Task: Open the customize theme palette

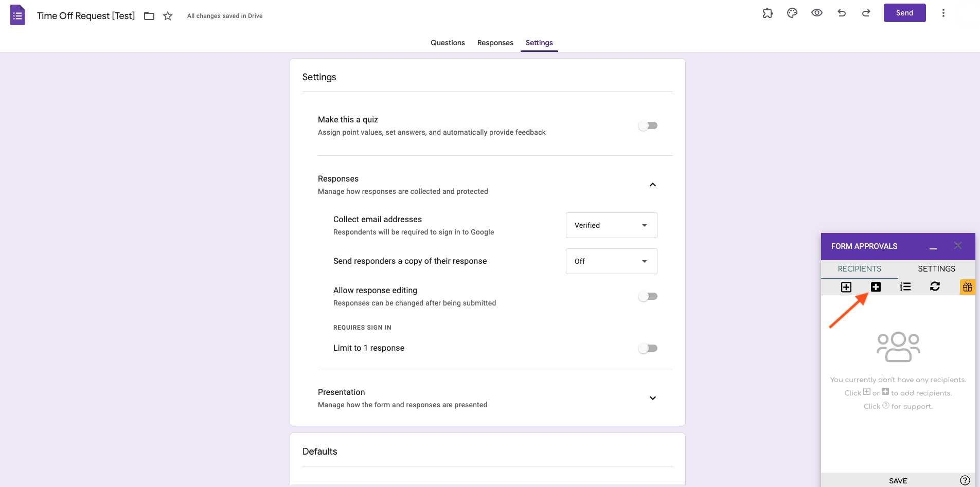Action: [792, 13]
